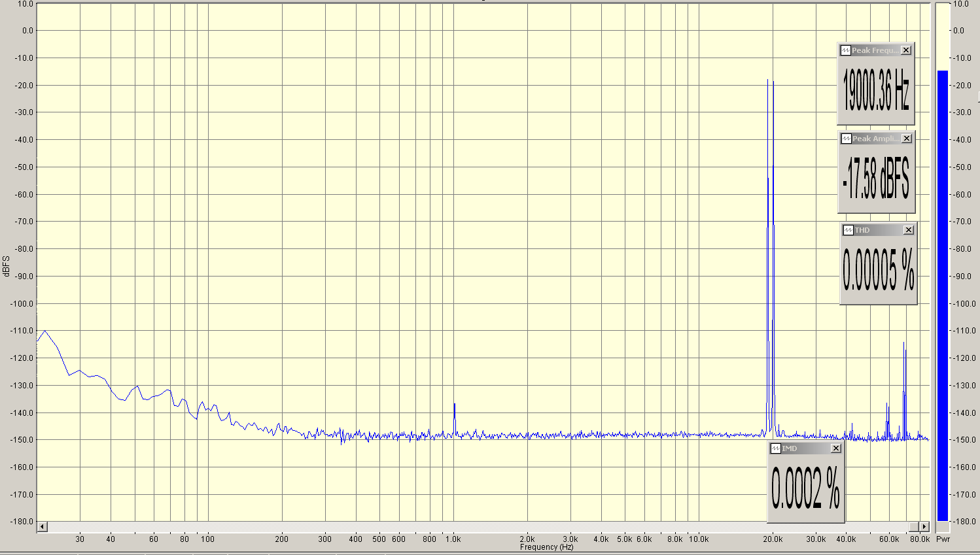The height and width of the screenshot is (555, 980).
Task: Close the Peak Frequency readout panel
Action: coord(906,50)
